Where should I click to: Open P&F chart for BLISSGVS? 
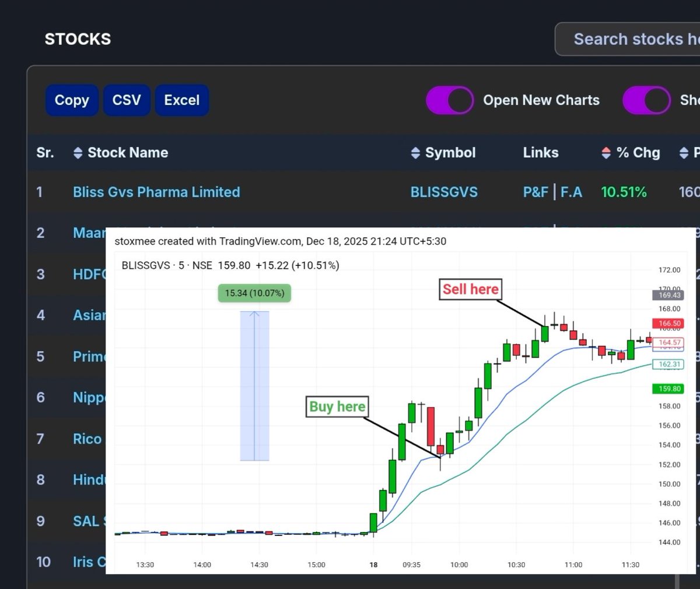tap(535, 191)
